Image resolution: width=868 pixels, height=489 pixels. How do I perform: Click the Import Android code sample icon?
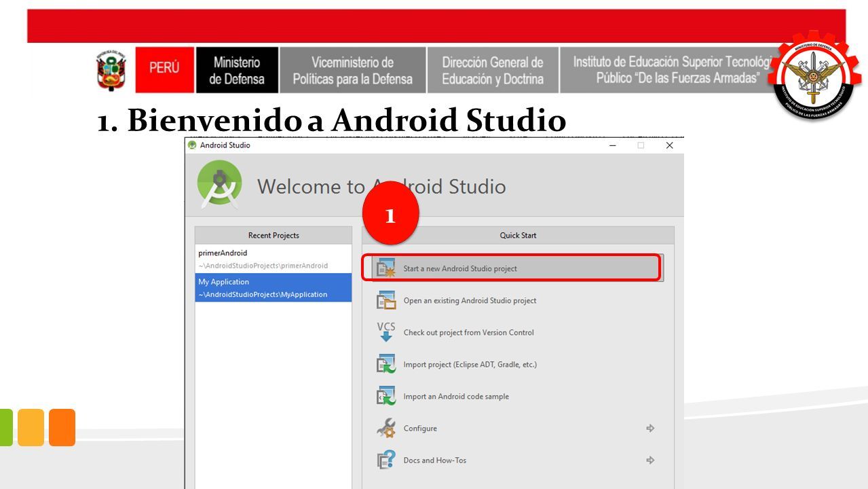point(386,396)
